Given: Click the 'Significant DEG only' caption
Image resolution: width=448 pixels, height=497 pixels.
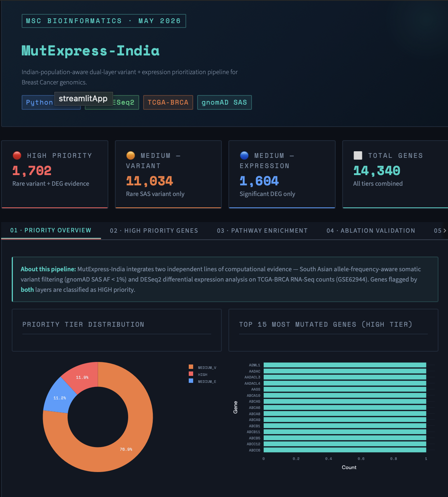Looking at the screenshot, I should click(x=267, y=194).
